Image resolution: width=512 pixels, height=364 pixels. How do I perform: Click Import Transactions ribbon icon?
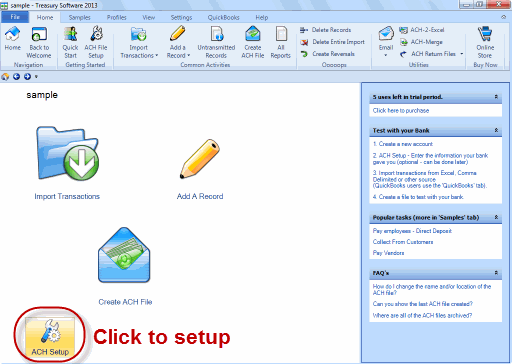coord(139,43)
